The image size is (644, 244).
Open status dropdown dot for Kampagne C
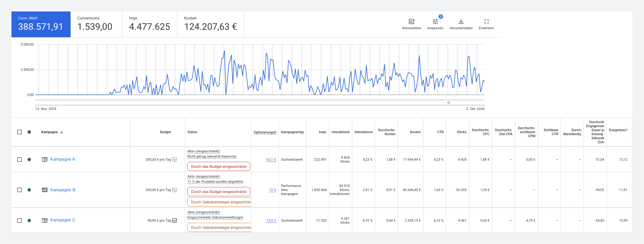pyautogui.click(x=29, y=221)
